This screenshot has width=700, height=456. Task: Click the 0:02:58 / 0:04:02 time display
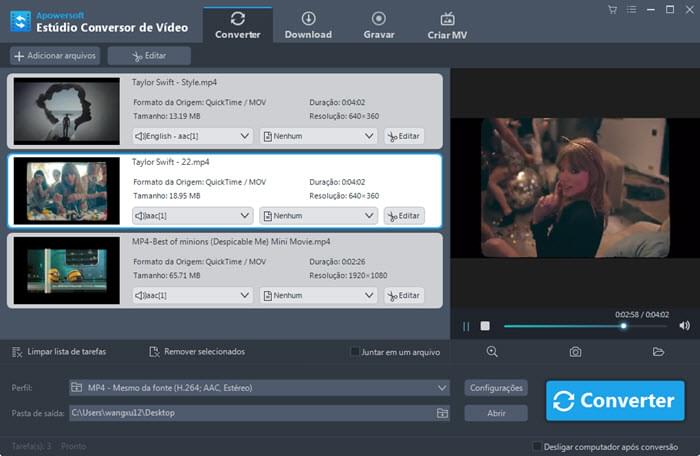[642, 314]
